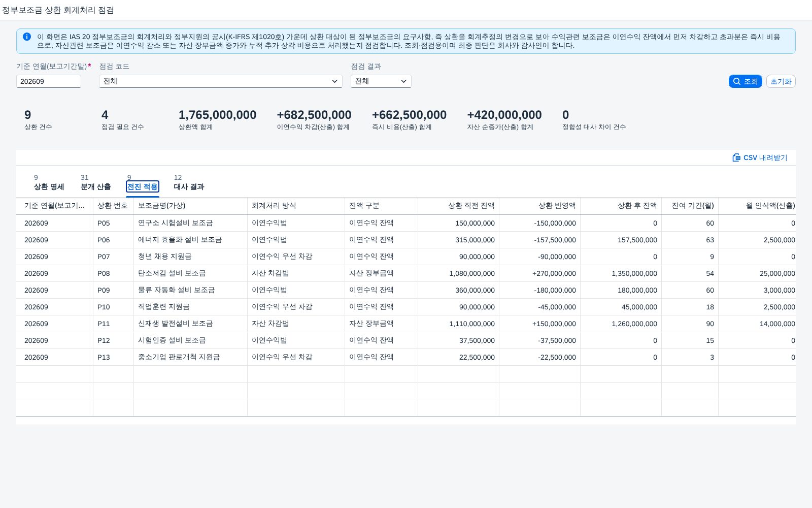Click the 상환 반영액 column header
This screenshot has height=508, width=812.
pyautogui.click(x=539, y=206)
